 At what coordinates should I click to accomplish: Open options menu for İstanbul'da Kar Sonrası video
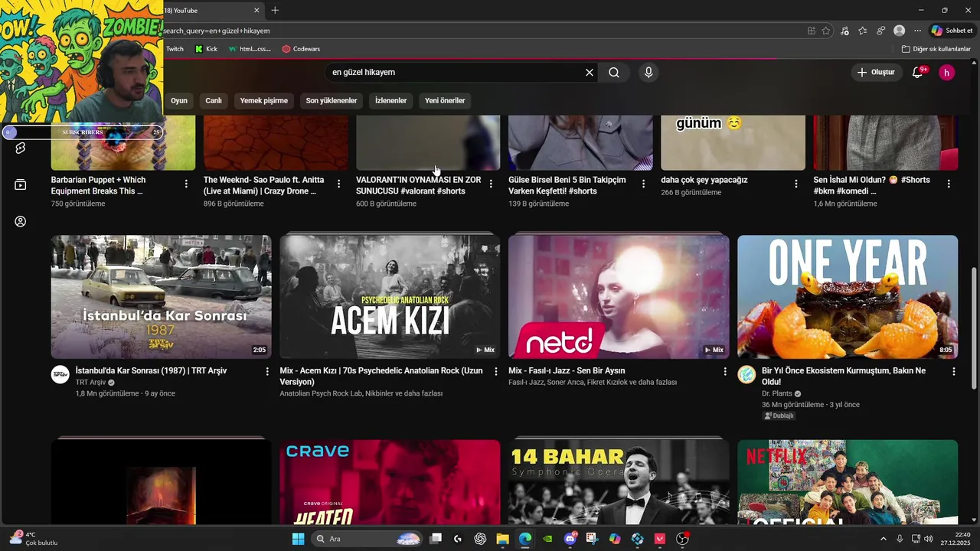(267, 371)
